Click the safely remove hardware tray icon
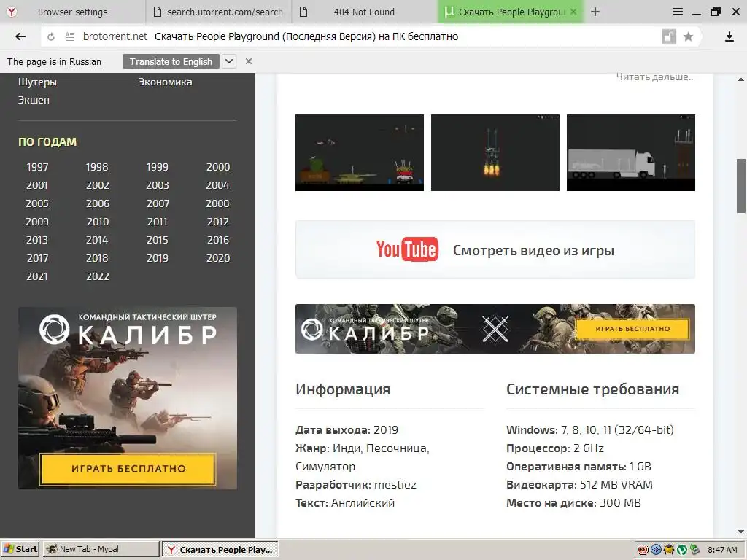This screenshot has height=560, width=747. pos(694,550)
